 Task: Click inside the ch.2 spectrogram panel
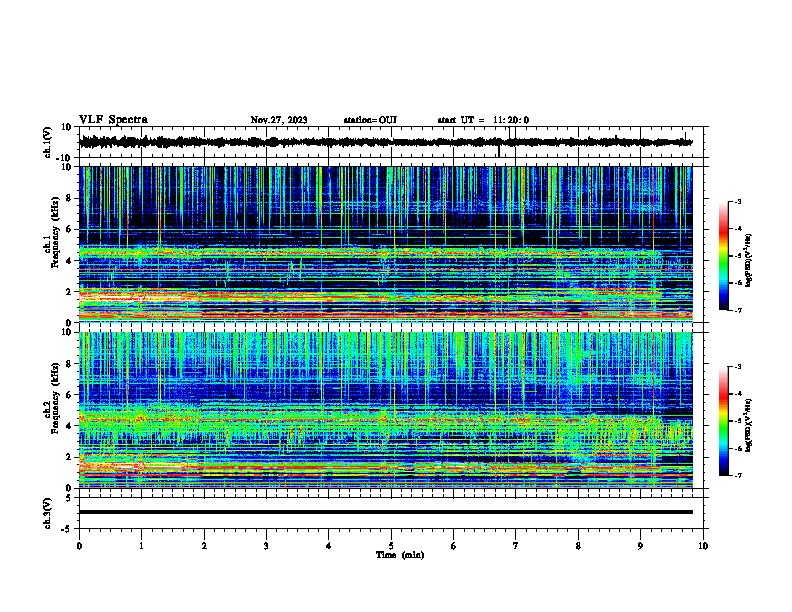coord(386,410)
